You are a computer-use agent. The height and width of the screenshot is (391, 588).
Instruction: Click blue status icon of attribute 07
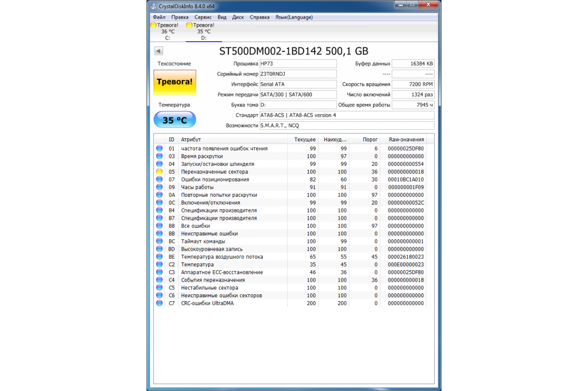pyautogui.click(x=159, y=180)
